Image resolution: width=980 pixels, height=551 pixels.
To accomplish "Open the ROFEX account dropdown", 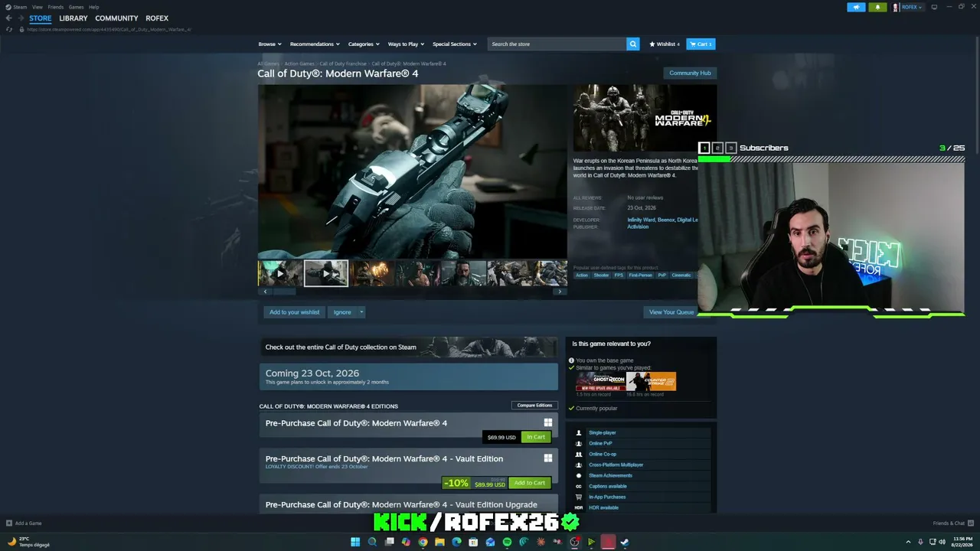I will click(912, 7).
